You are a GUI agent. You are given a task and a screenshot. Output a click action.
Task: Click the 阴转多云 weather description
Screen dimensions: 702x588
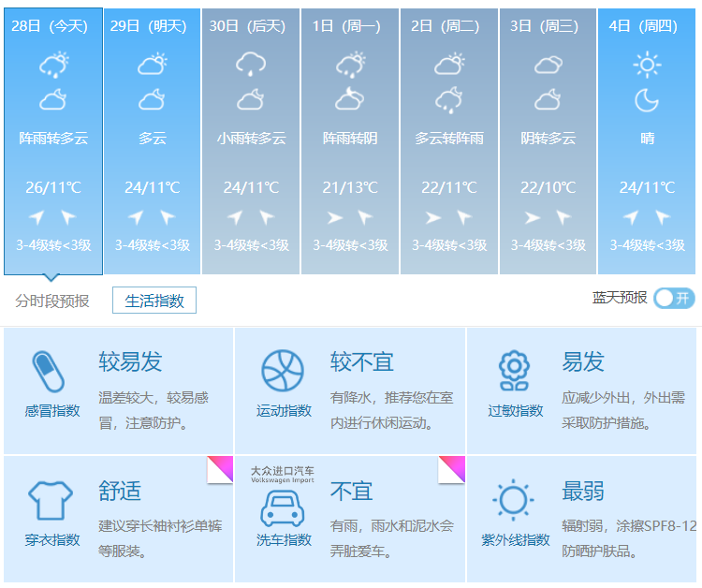[548, 138]
